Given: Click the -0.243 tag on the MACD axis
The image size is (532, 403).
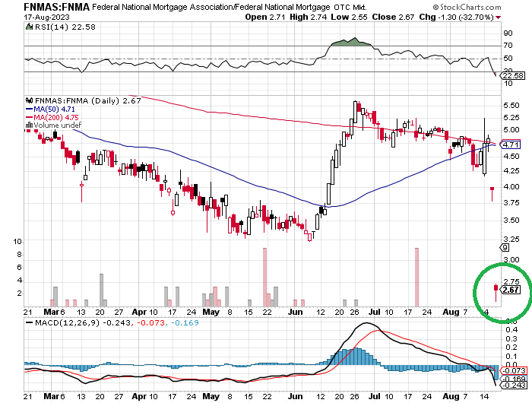Looking at the screenshot, I should [x=515, y=386].
